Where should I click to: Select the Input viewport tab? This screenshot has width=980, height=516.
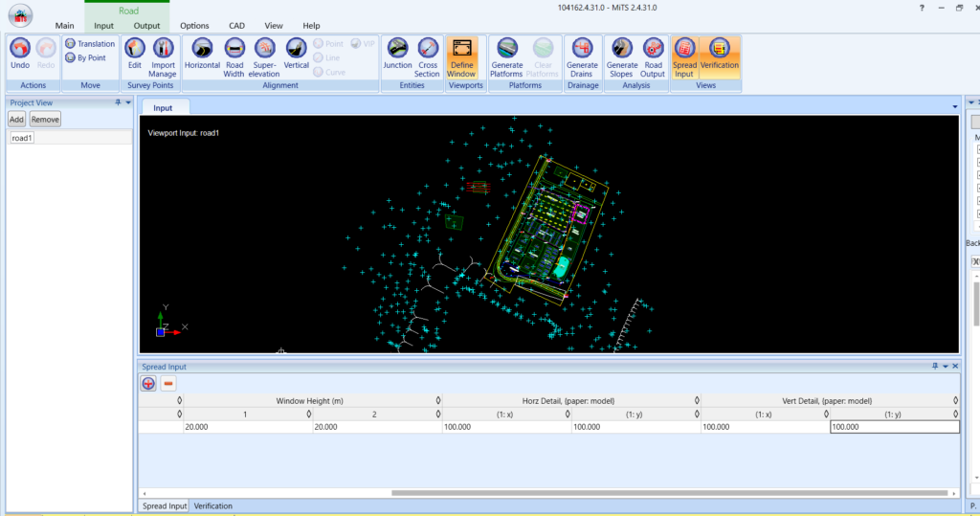point(163,107)
